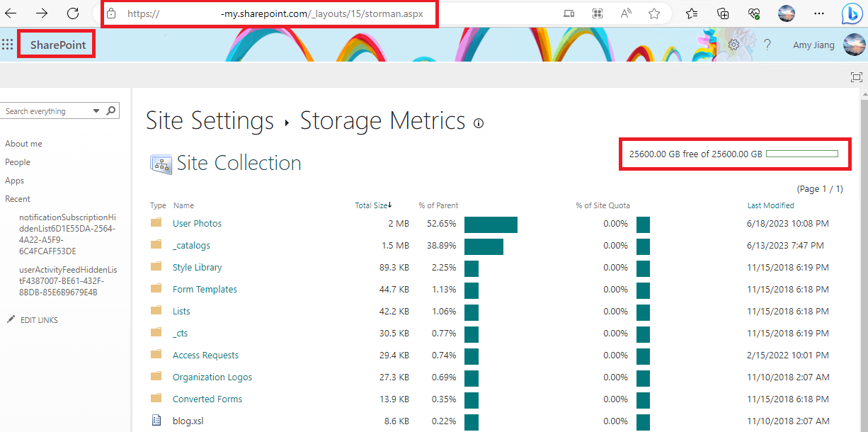Click the storage quota progress bar

[804, 152]
